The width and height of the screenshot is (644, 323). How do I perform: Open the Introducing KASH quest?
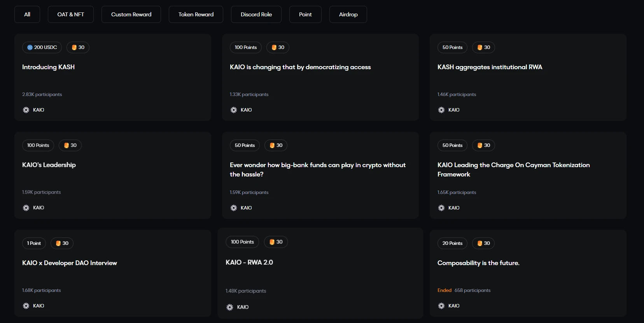(48, 67)
